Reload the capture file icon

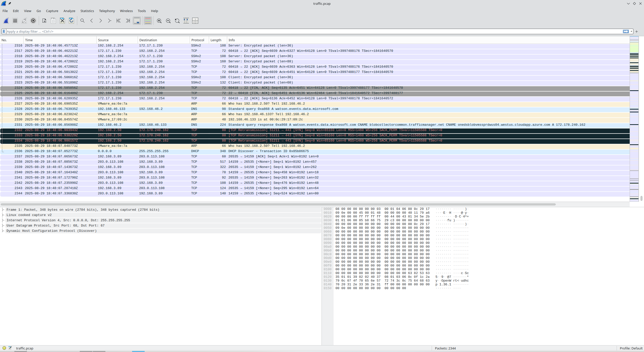coord(71,21)
